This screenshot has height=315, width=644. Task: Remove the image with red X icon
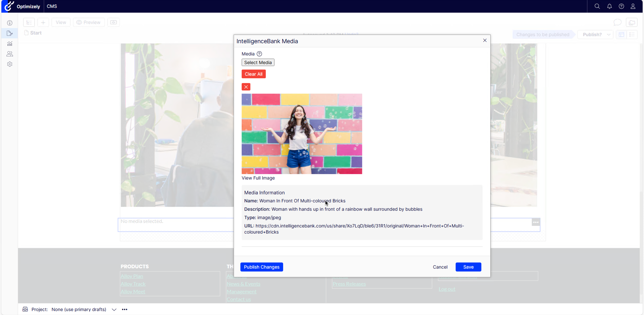click(246, 87)
